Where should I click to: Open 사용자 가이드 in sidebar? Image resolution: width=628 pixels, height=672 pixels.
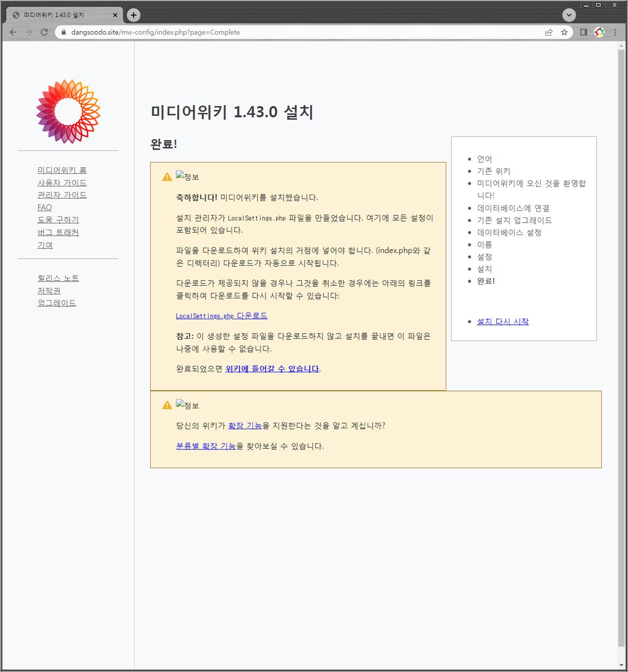pyautogui.click(x=62, y=183)
